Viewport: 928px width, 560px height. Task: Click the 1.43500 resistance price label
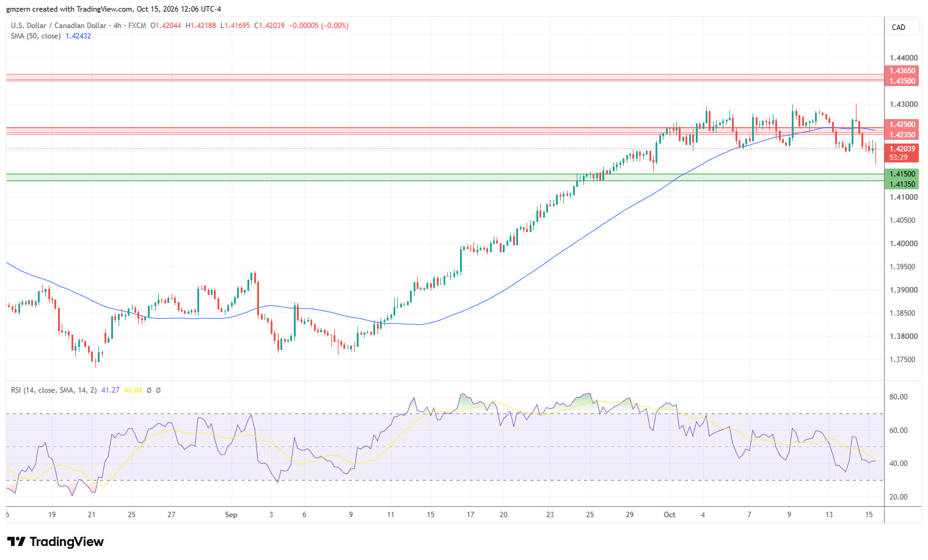[x=902, y=81]
